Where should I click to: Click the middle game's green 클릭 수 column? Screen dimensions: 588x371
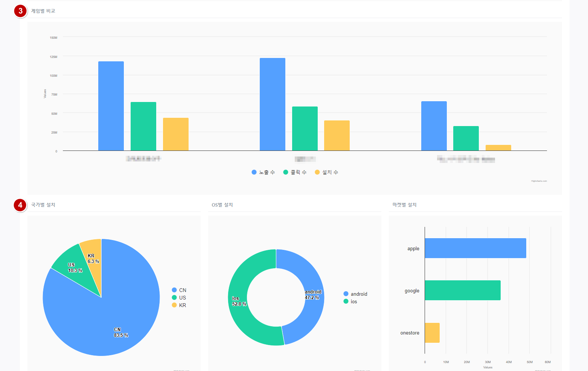[x=305, y=129]
